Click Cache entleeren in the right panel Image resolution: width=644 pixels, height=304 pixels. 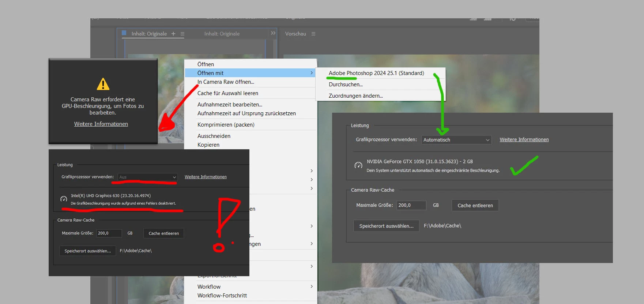tap(475, 206)
